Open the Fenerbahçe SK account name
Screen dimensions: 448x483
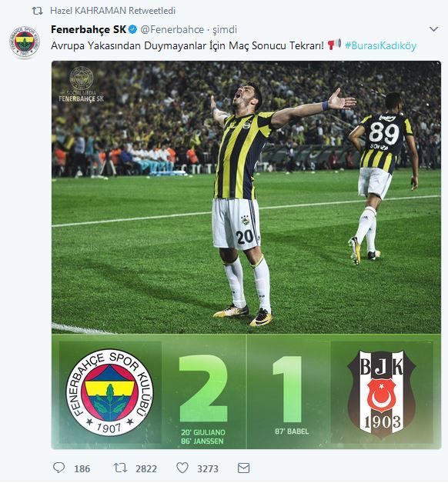[89, 29]
